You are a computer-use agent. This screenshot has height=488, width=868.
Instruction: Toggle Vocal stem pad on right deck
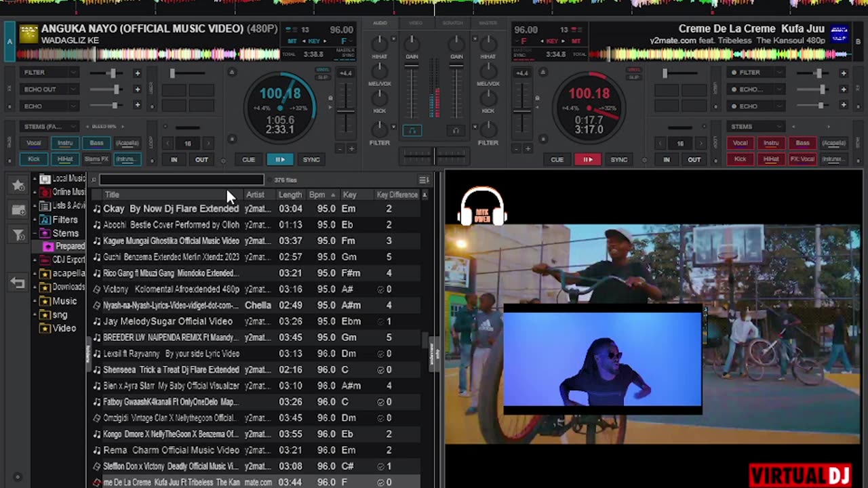pyautogui.click(x=740, y=143)
